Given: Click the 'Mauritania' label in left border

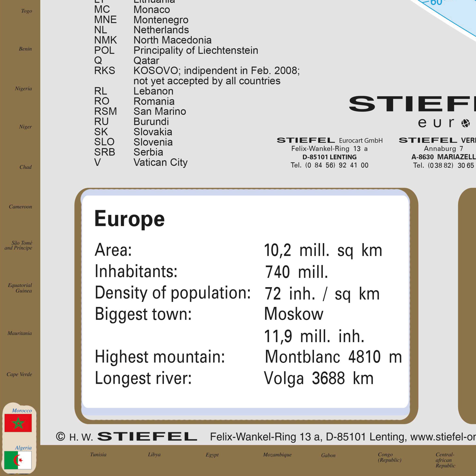Looking at the screenshot, I should (20, 333).
